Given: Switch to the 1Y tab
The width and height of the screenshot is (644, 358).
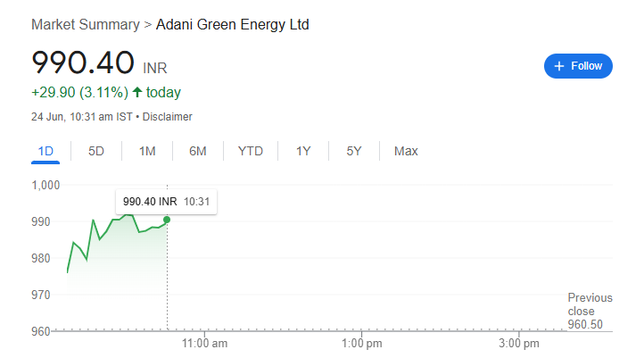Looking at the screenshot, I should [x=303, y=152].
